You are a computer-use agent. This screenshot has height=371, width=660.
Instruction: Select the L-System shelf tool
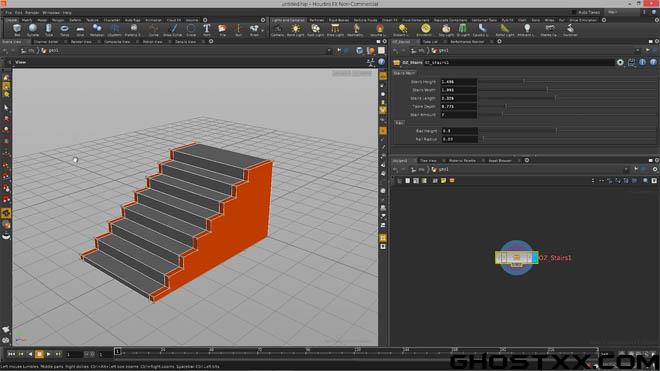click(x=114, y=30)
